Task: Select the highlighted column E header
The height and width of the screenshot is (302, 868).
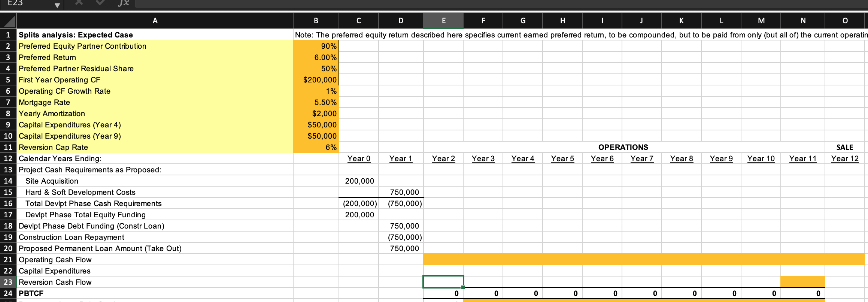Action: pyautogui.click(x=443, y=21)
